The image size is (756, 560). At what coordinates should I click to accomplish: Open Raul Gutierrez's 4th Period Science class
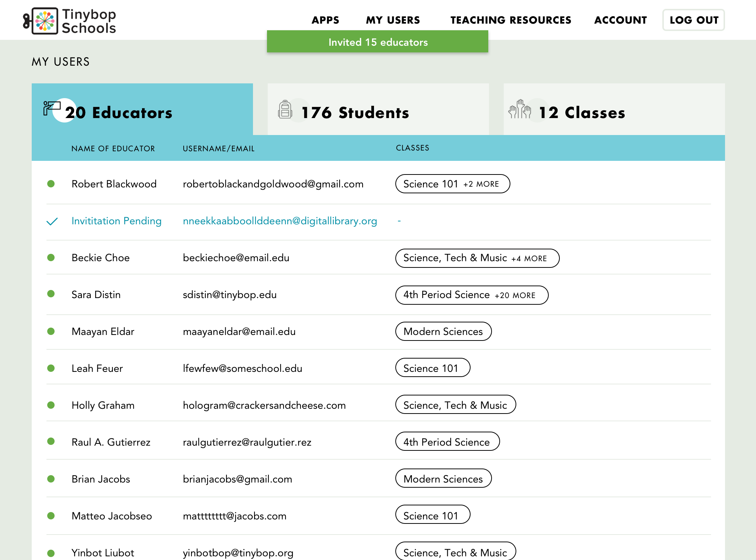coord(447,441)
